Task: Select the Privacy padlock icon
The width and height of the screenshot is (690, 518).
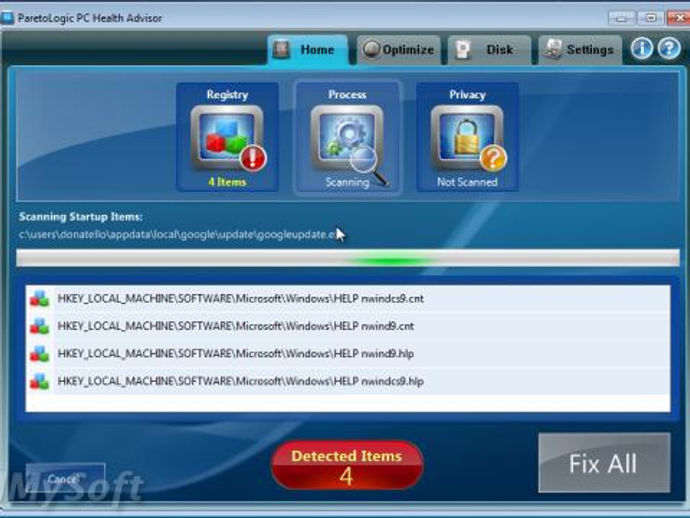Action: [x=467, y=138]
